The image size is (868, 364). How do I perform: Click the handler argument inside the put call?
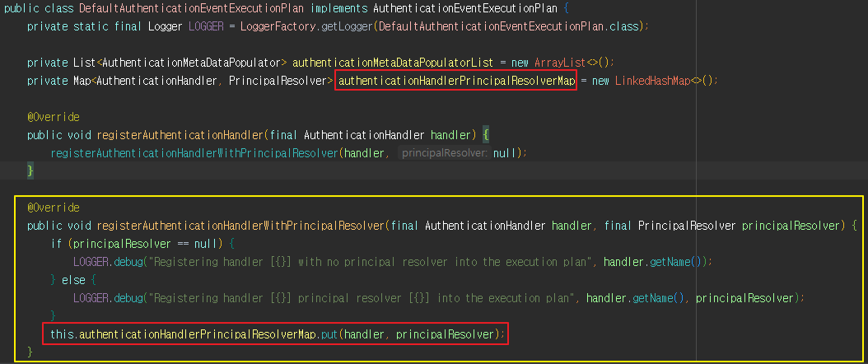[365, 334]
